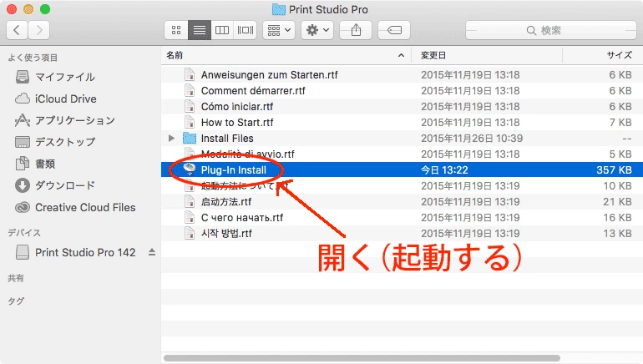Viewport: 643px width, 364px height.
Task: Click the Edit Tags toolbar button
Action: point(394,30)
